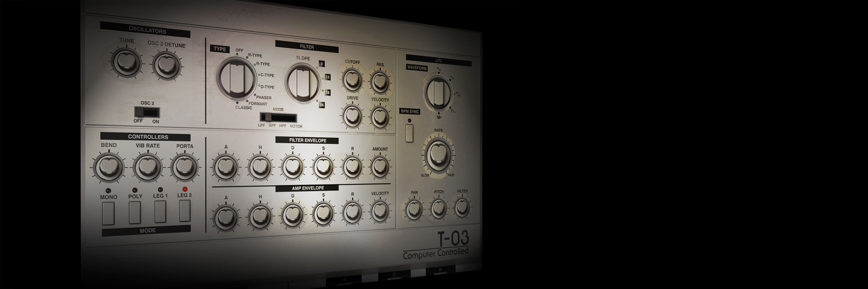Click the BPF filter mode label
This screenshot has width=868, height=289.
[x=272, y=126]
